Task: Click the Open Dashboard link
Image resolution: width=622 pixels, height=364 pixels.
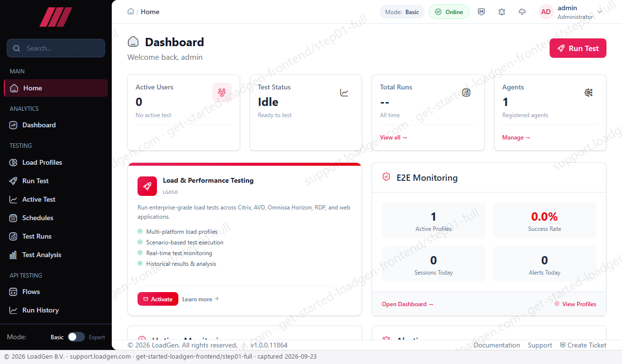Action: coord(407,304)
